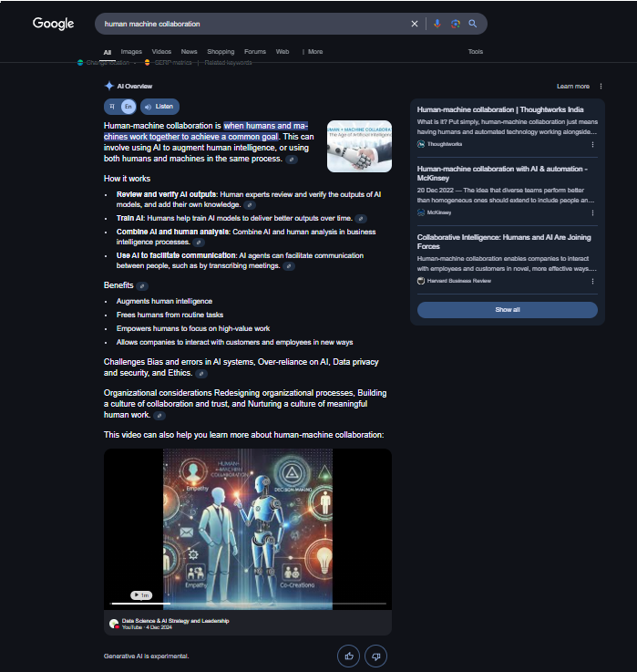Image resolution: width=637 pixels, height=672 pixels.
Task: Give thumbs down feedback on AI Overview
Action: pos(375,656)
